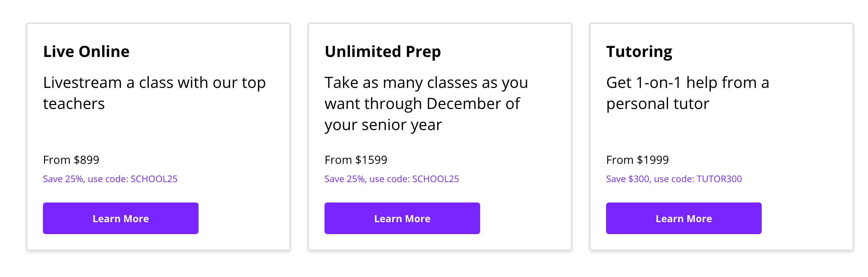Click the From $899 price text
Viewport: 868px width, 277px height.
tap(71, 160)
